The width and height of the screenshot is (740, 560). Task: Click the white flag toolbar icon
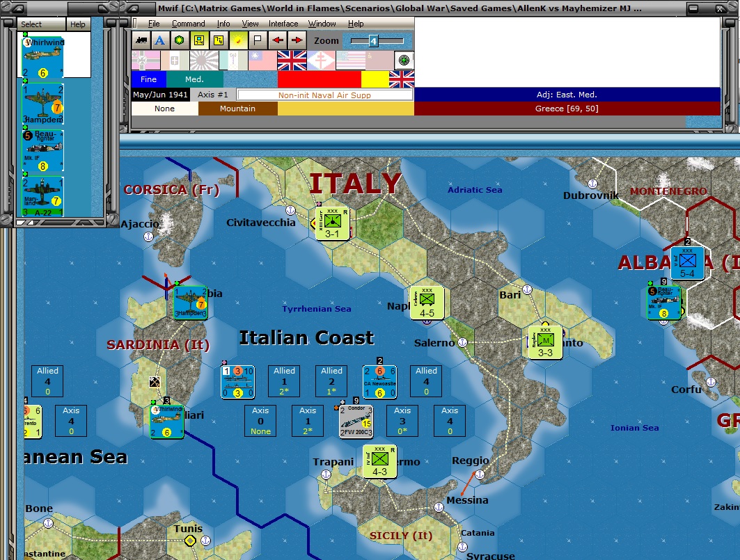(x=258, y=40)
